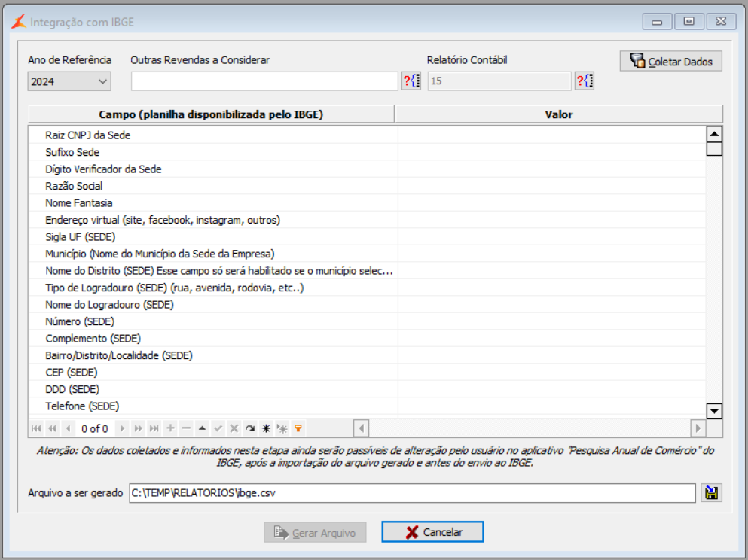This screenshot has height=560, width=748.
Task: Click the Valor cell for Nome Fantasia
Action: 552,203
